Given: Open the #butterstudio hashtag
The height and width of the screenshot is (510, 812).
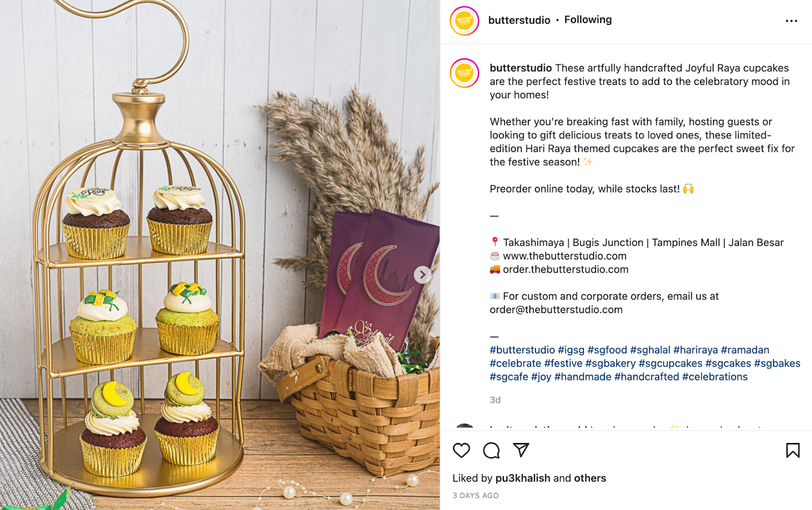Looking at the screenshot, I should point(522,350).
